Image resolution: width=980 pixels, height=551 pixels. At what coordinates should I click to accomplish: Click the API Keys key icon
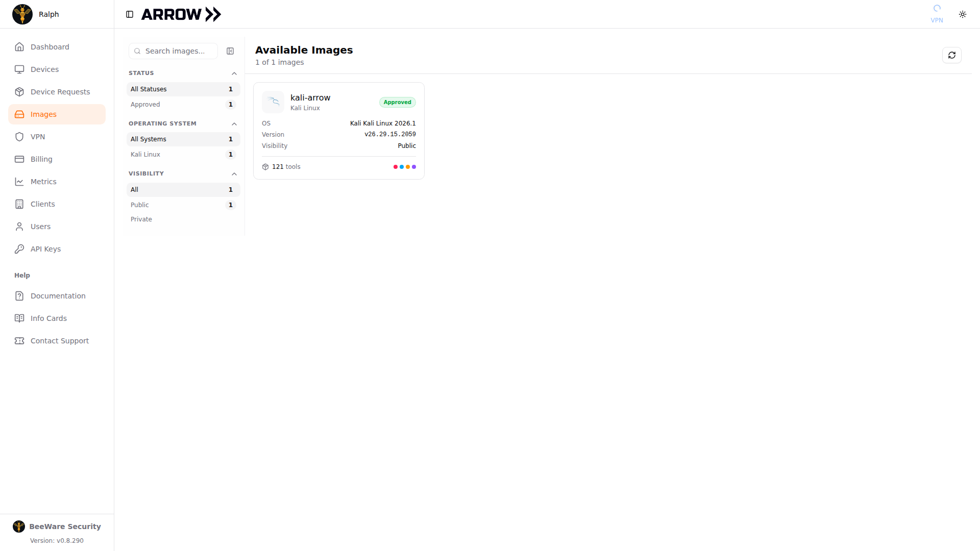pos(19,249)
